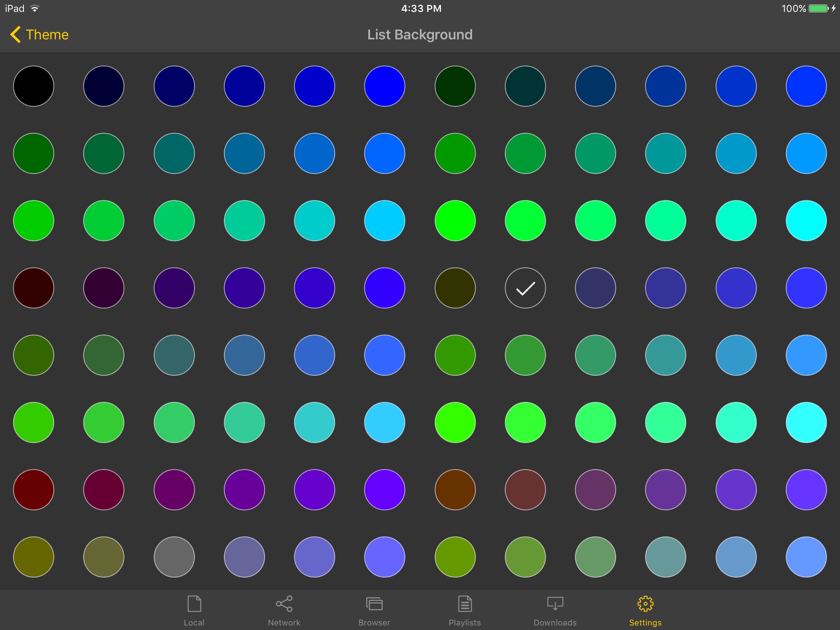Choose the vivid violet swatch in seventh row
The height and width of the screenshot is (630, 840).
385,490
